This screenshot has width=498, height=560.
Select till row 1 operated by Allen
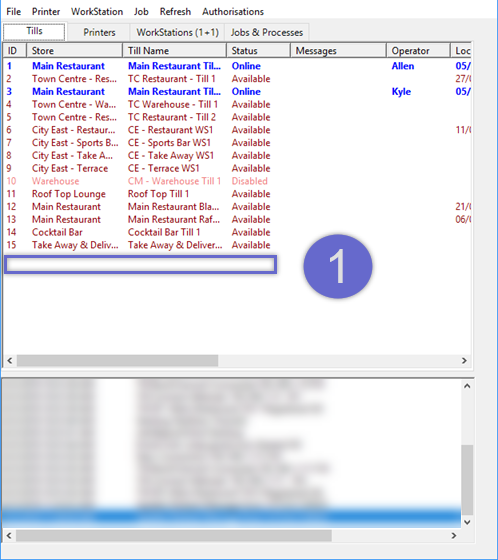pos(237,66)
